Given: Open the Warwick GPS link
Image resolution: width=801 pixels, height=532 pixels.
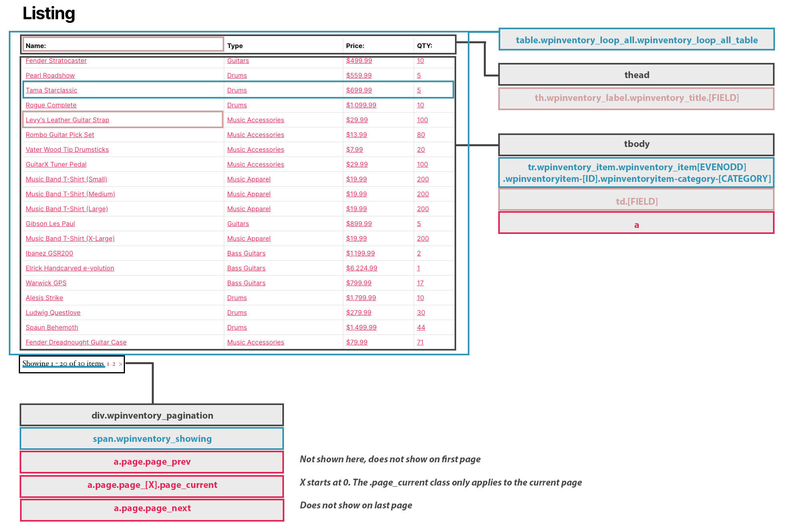Looking at the screenshot, I should coord(46,283).
